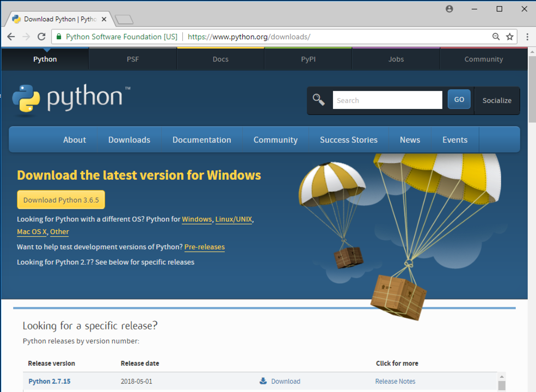Click the Download Python 3.6.5 button

click(x=61, y=200)
